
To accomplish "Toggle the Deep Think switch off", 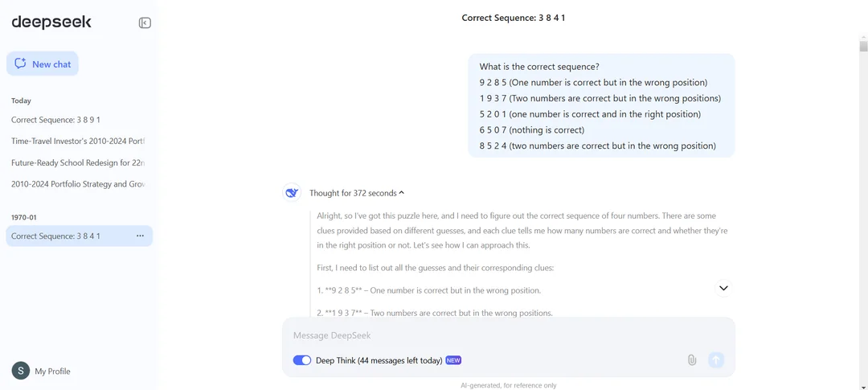I will (302, 360).
